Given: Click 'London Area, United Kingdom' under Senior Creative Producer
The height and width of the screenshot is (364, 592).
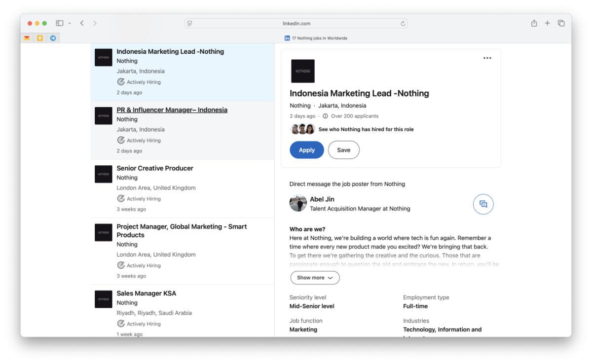Looking at the screenshot, I should [x=156, y=188].
